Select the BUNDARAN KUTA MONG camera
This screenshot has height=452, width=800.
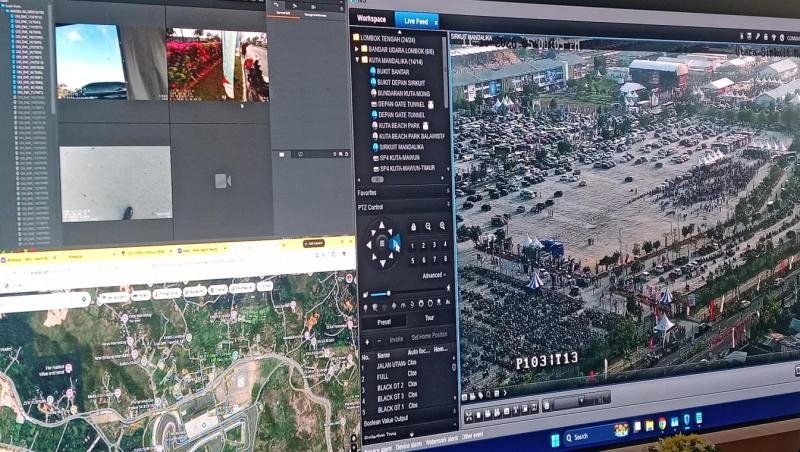(400, 93)
